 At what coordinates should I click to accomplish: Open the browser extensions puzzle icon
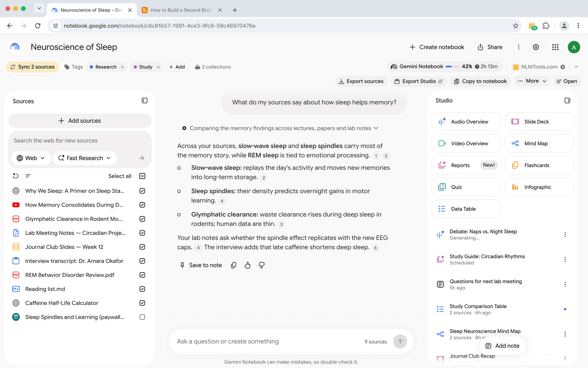tap(546, 26)
